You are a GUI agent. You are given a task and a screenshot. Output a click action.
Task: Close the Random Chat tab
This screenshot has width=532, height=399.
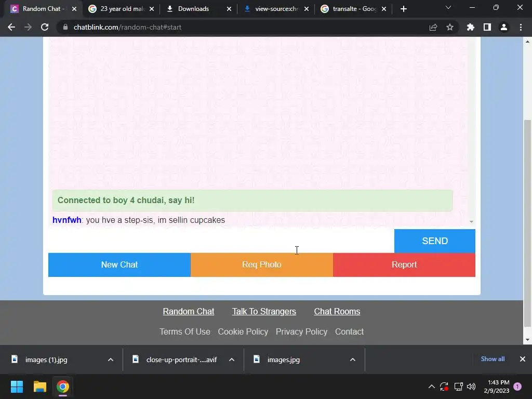click(74, 9)
